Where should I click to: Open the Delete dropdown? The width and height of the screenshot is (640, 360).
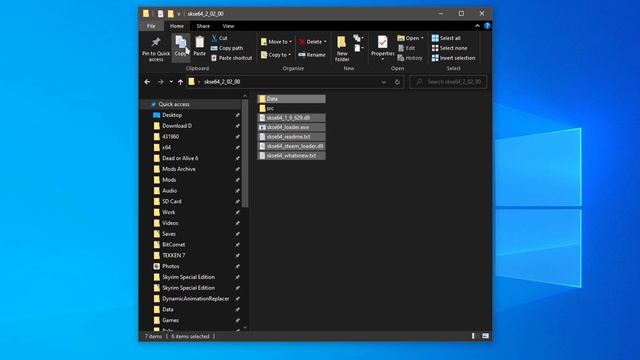click(x=312, y=42)
